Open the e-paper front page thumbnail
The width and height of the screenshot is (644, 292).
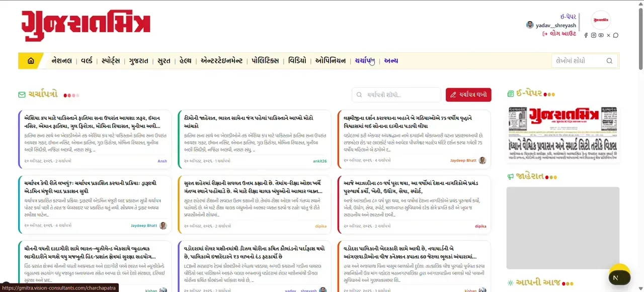[x=562, y=134]
